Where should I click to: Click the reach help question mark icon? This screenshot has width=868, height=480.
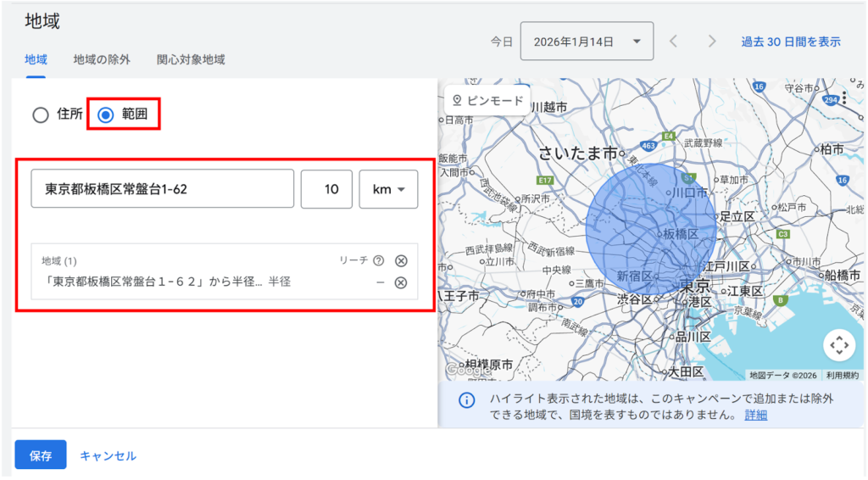[x=378, y=261]
